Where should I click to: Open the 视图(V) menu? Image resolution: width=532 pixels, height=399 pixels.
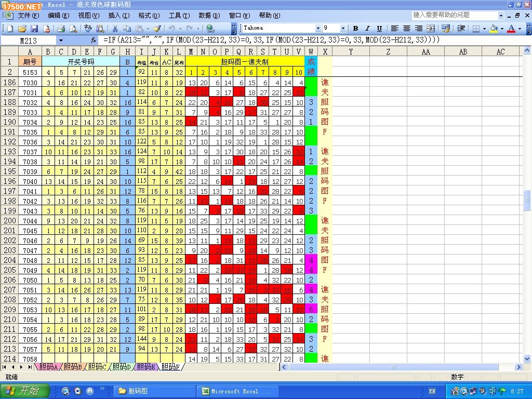(x=88, y=16)
